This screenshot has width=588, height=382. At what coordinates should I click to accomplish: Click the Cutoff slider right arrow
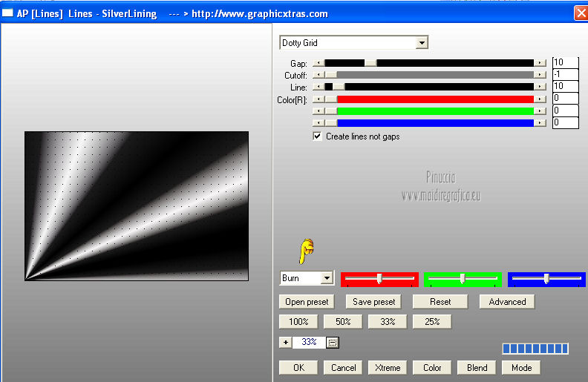540,75
